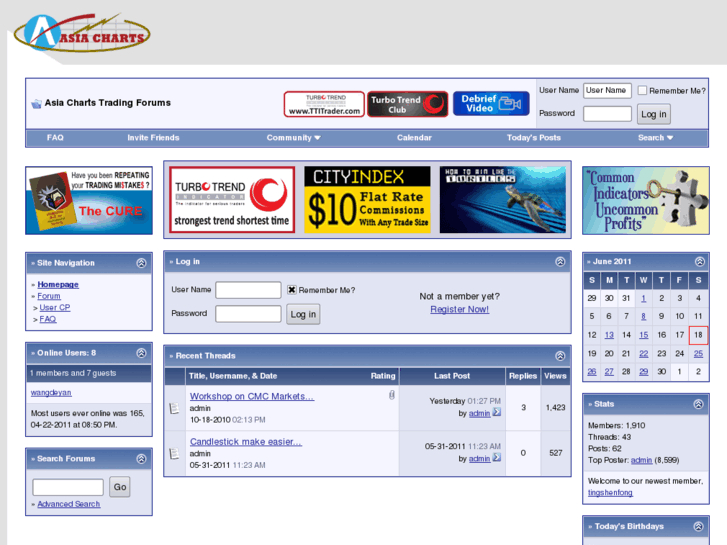Click the Asia Charts Trading Forums title
This screenshot has height=545, width=727.
point(108,103)
